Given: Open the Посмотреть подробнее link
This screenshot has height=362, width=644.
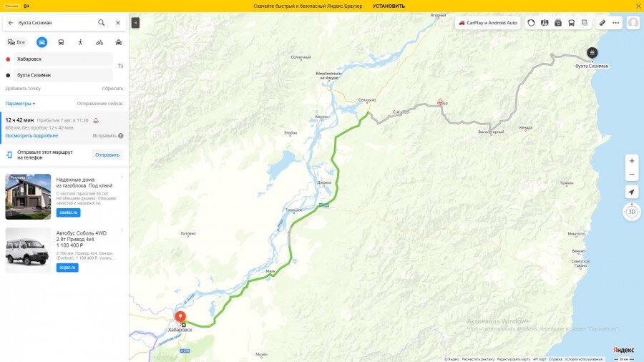Looking at the screenshot, I should [31, 136].
